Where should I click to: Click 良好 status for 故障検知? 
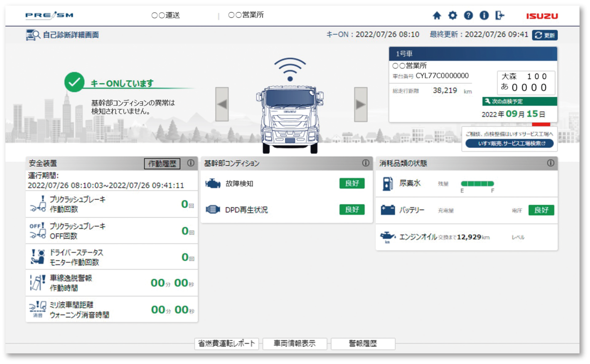[352, 183]
